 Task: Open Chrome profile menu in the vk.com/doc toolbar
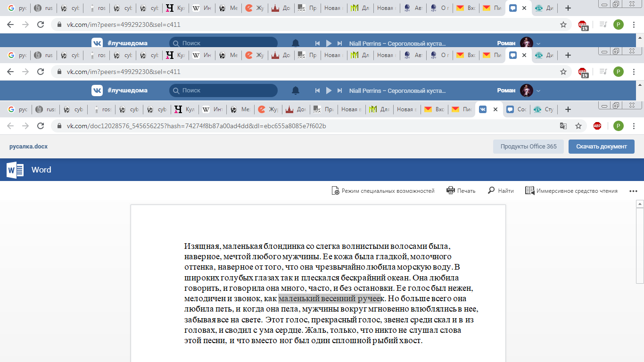[618, 126]
